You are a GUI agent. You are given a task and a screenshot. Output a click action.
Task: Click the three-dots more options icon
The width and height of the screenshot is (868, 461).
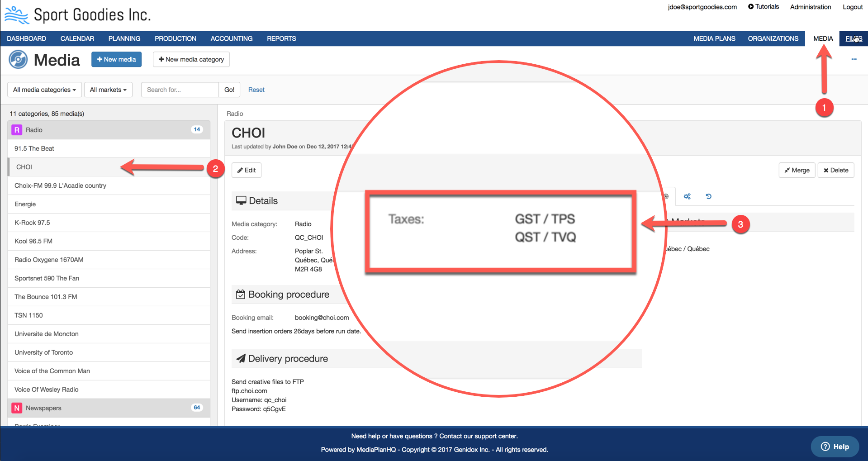point(854,59)
